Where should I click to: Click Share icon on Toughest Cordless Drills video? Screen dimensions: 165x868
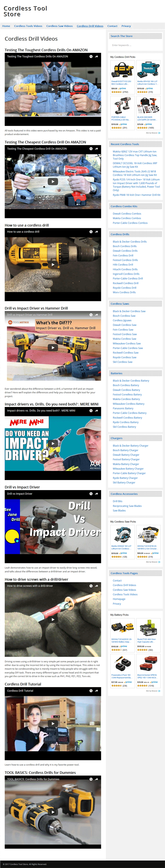(x=97, y=57)
